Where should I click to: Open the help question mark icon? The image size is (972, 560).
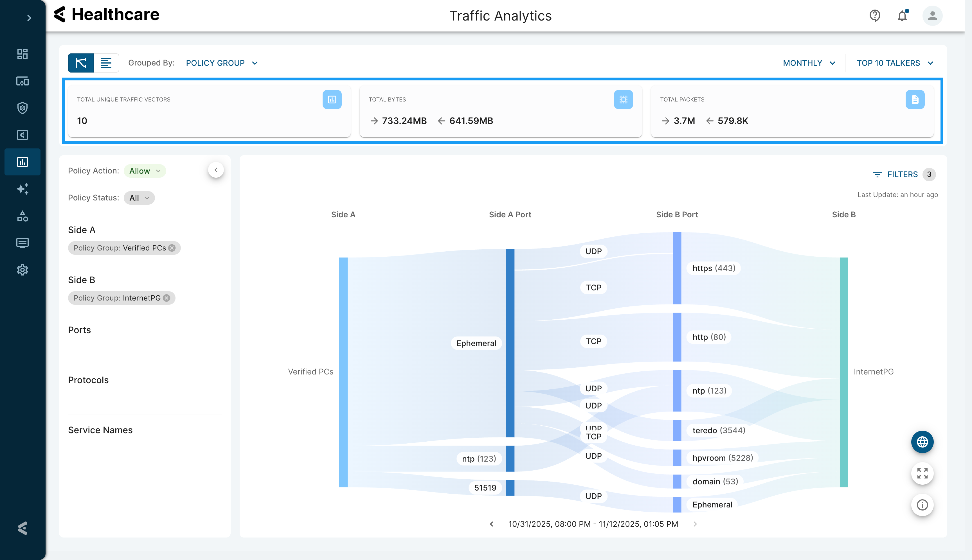tap(875, 16)
